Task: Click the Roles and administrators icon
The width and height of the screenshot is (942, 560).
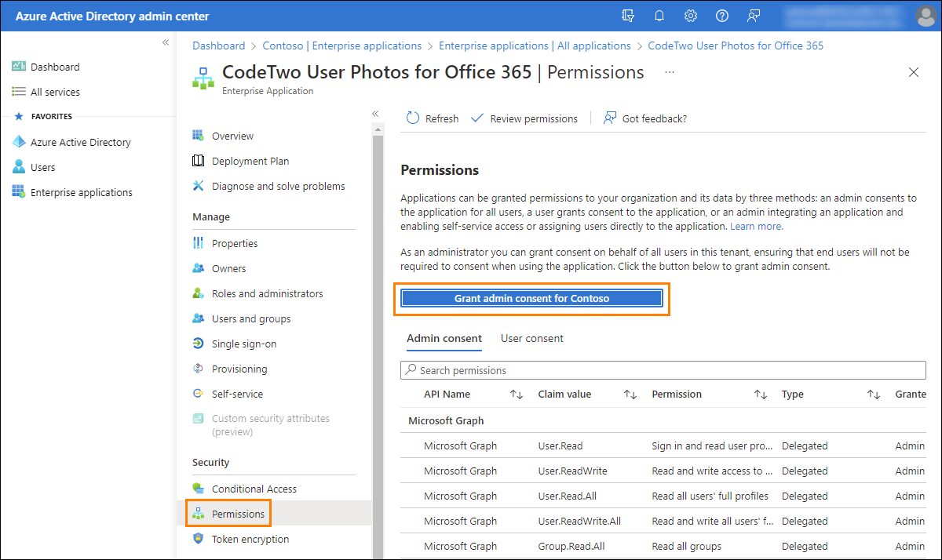Action: pos(199,293)
